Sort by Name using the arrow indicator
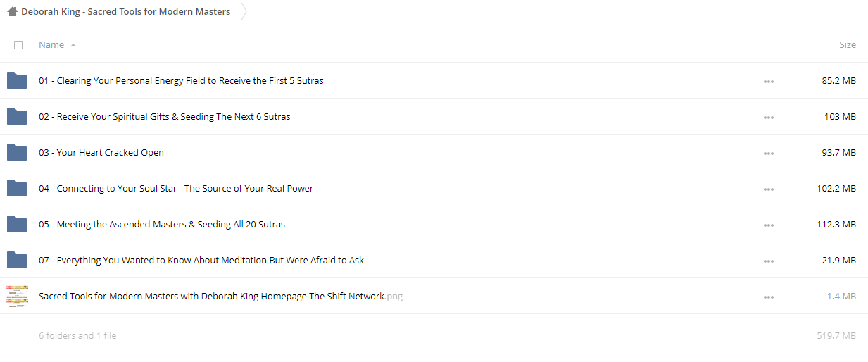The width and height of the screenshot is (868, 362). 73,45
